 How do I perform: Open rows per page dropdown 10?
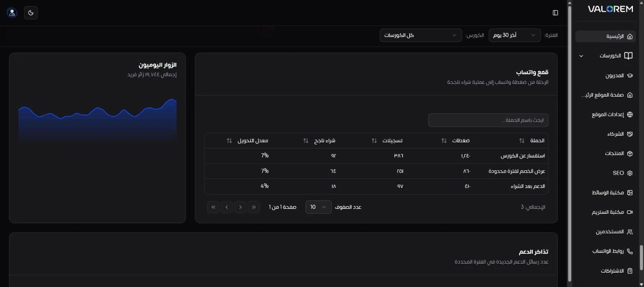[318, 207]
